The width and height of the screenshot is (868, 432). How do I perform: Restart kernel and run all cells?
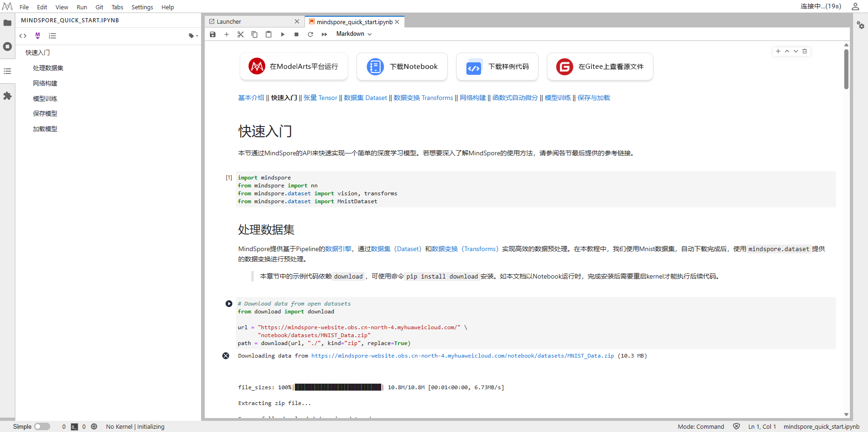point(324,34)
